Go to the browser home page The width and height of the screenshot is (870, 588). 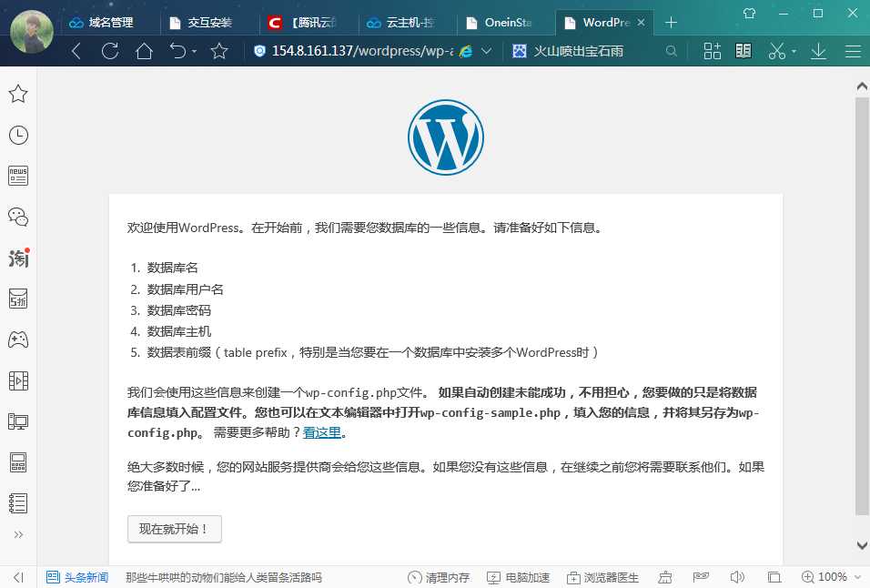145,51
